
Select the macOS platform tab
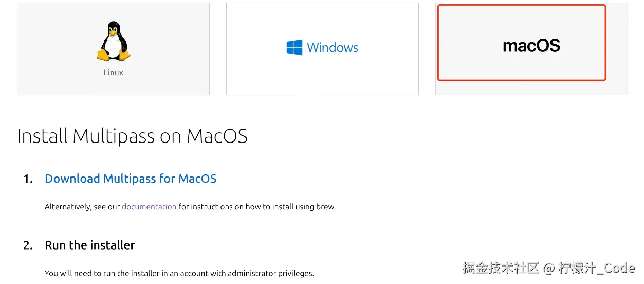[531, 46]
